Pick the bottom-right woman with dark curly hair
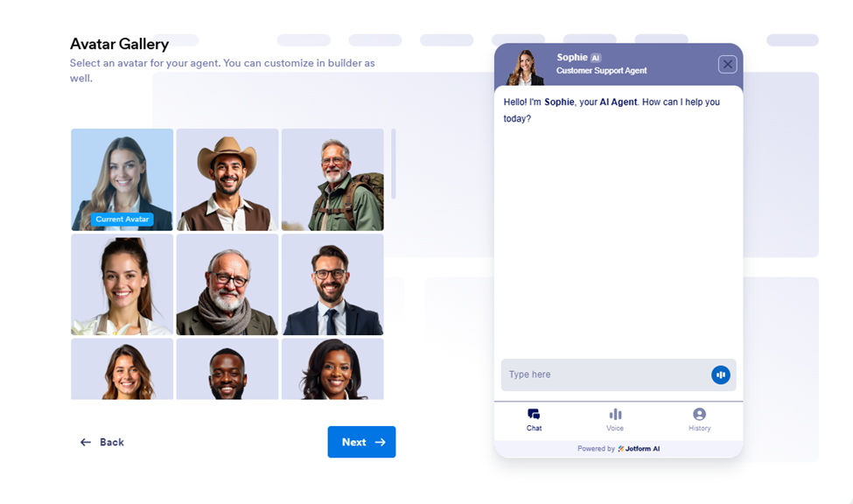Image resolution: width=853 pixels, height=504 pixels. click(332, 369)
